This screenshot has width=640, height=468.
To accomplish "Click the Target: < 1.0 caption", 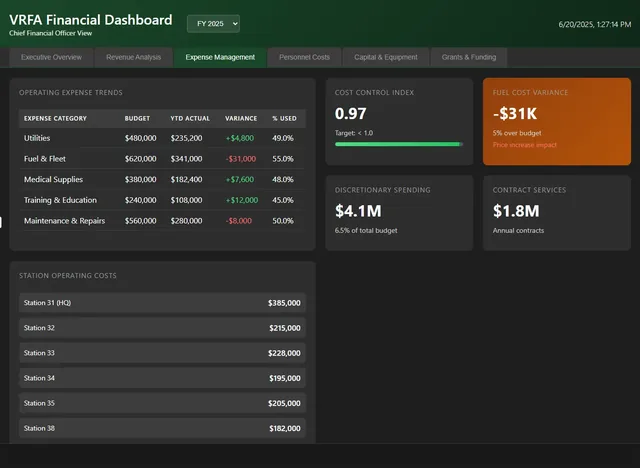I will coord(353,133).
